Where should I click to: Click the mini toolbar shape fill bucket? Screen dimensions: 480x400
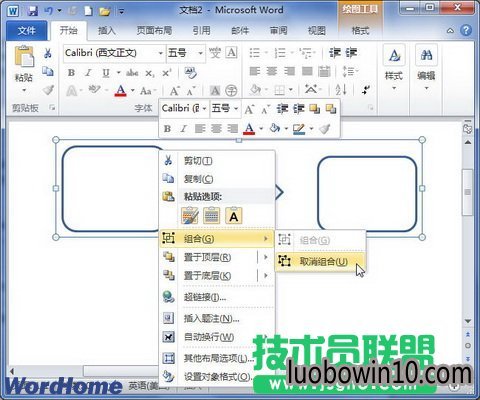click(x=275, y=128)
